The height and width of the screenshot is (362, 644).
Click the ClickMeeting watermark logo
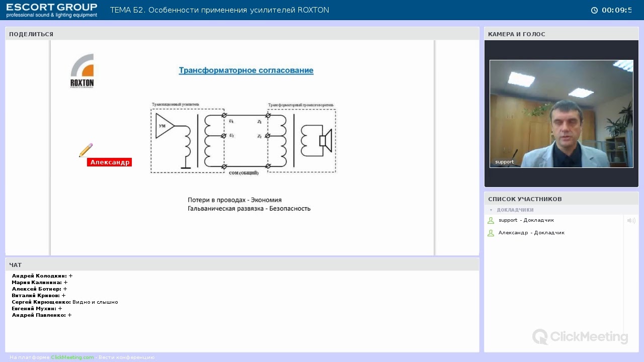tap(580, 337)
